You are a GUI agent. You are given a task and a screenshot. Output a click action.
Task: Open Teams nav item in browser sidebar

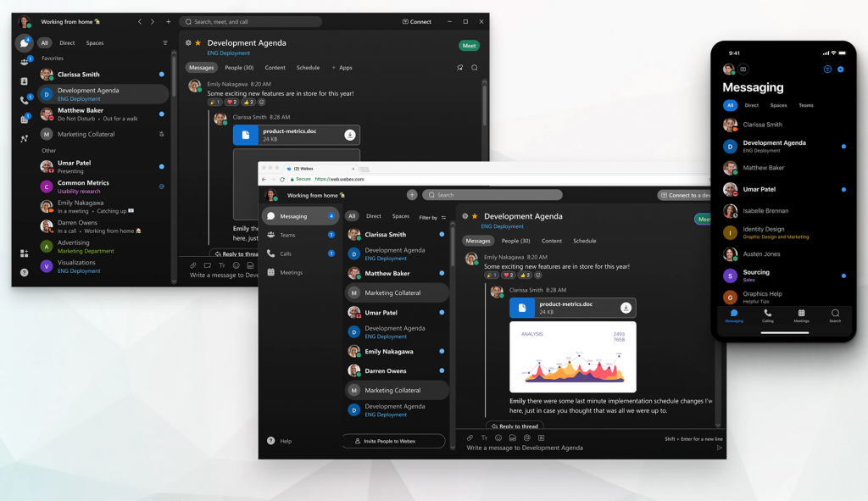[x=301, y=235]
